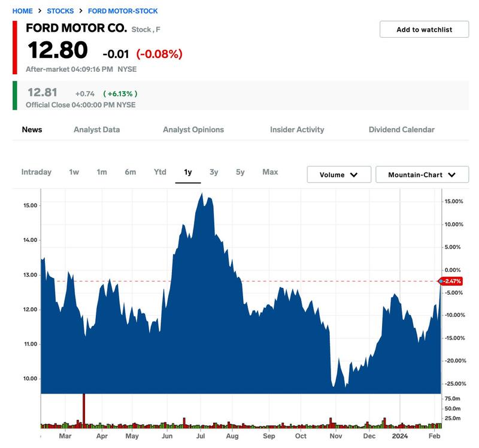Click the -2.47% price marker on chart
Viewport: 479px width, 448px height.
tap(450, 281)
